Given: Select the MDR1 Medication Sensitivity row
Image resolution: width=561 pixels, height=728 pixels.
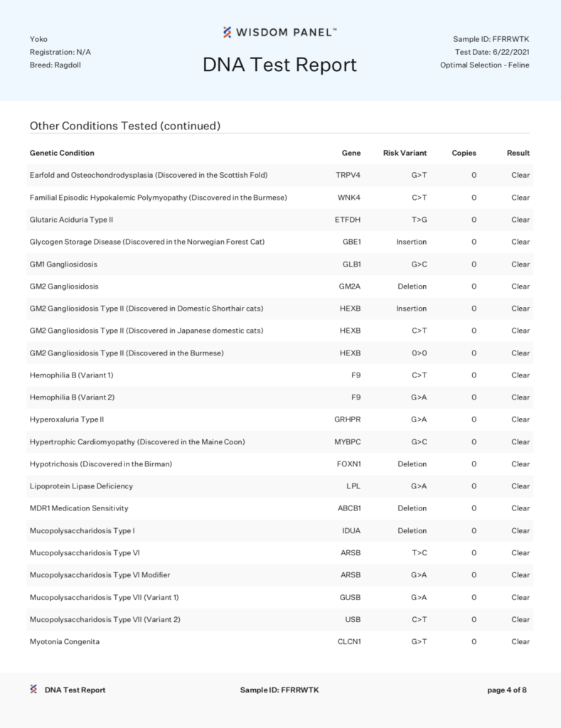Looking at the screenshot, I should point(279,508).
